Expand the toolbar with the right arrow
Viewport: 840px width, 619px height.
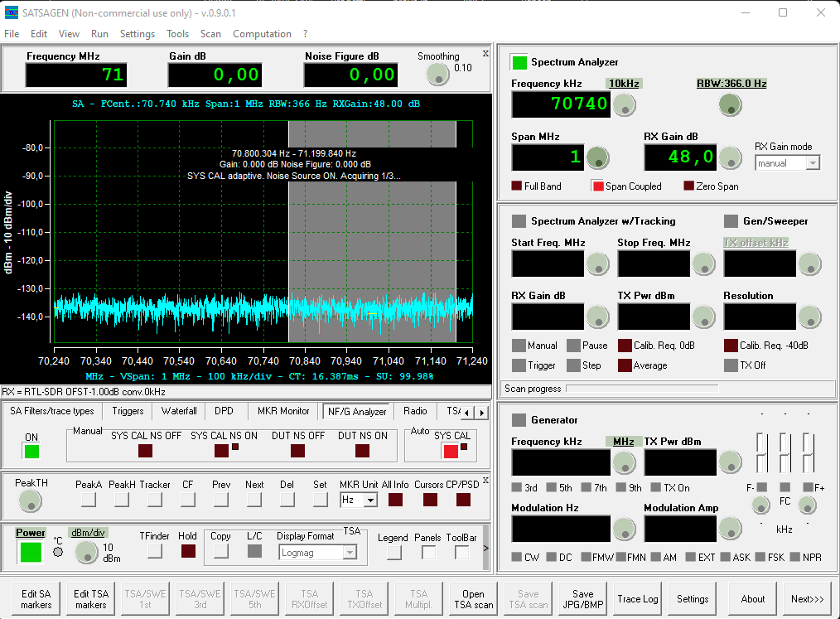[x=486, y=548]
